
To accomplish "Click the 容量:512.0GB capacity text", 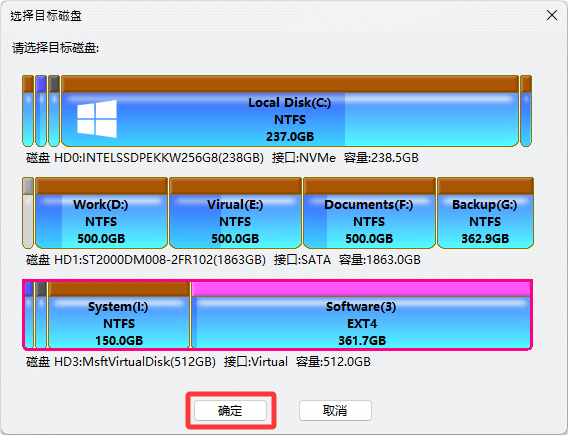I will tap(333, 362).
